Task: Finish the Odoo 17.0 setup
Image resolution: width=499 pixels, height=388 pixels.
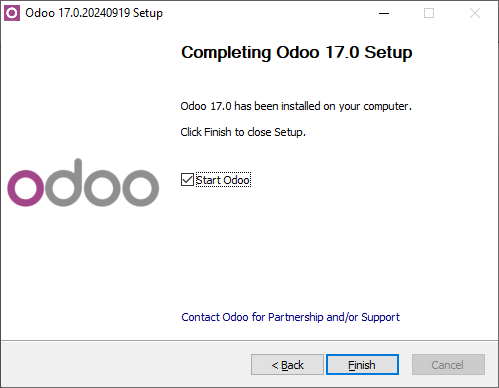Action: coord(362,365)
